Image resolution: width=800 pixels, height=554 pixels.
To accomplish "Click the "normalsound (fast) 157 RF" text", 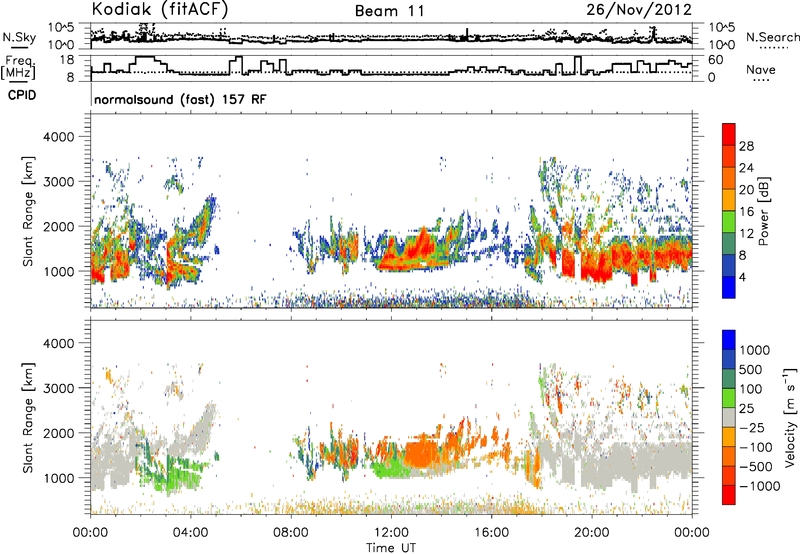I will pos(180,99).
